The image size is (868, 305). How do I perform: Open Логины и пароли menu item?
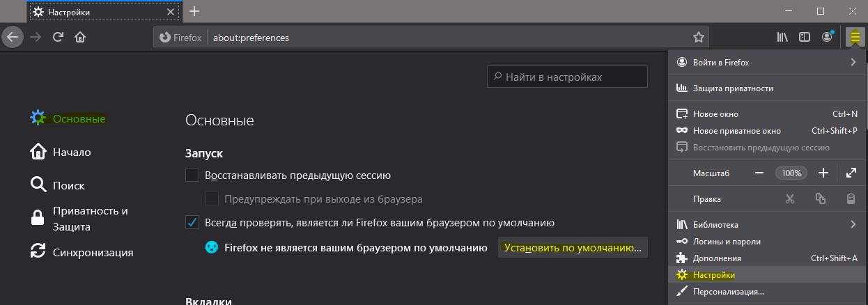click(x=767, y=241)
